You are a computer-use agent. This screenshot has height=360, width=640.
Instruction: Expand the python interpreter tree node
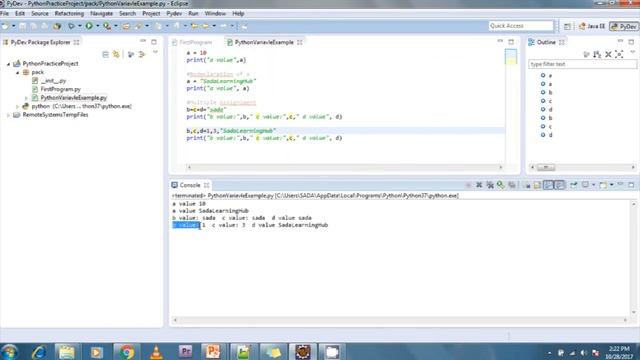tap(18, 106)
